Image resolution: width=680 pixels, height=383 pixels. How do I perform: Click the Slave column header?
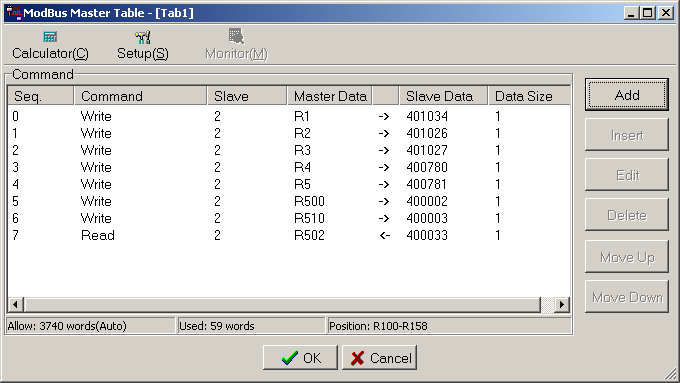coord(247,96)
